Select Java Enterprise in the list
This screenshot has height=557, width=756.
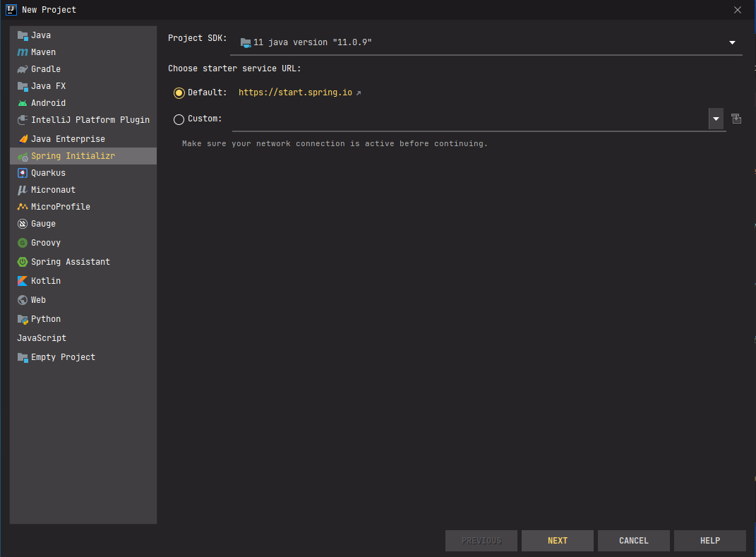point(83,139)
